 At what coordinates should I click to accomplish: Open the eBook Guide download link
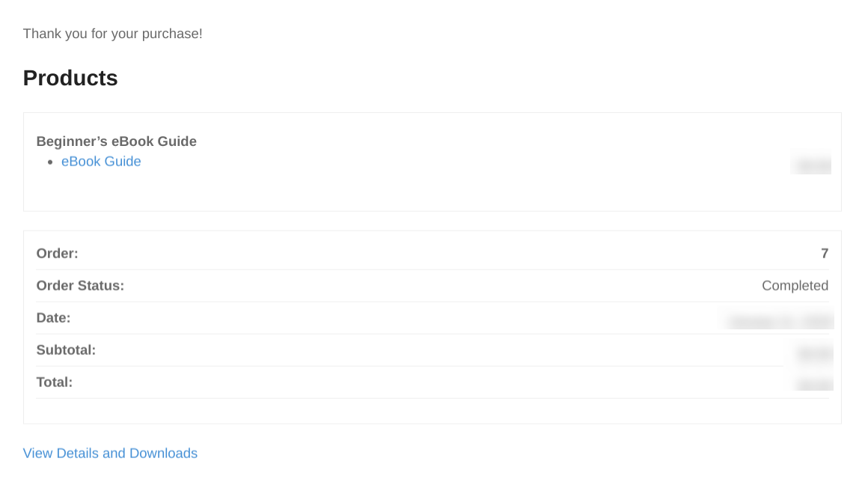tap(101, 161)
